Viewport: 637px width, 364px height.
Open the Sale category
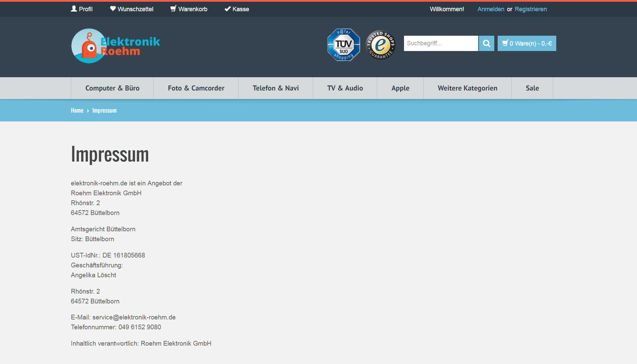point(532,88)
